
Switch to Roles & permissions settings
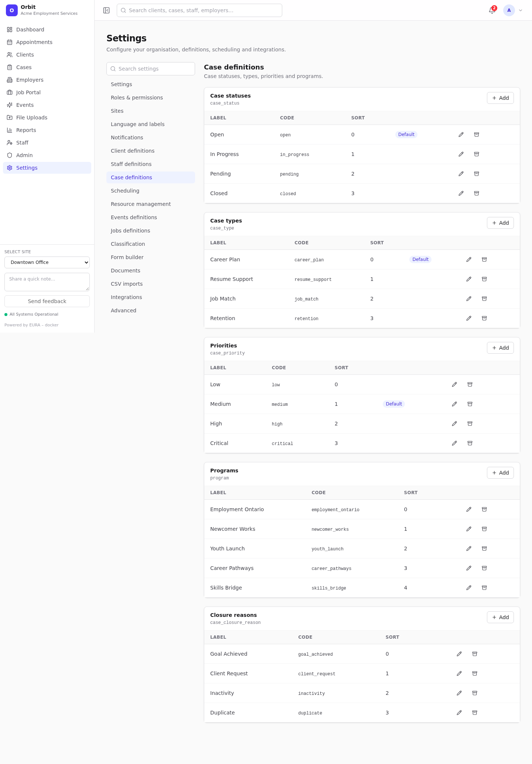tap(151, 98)
